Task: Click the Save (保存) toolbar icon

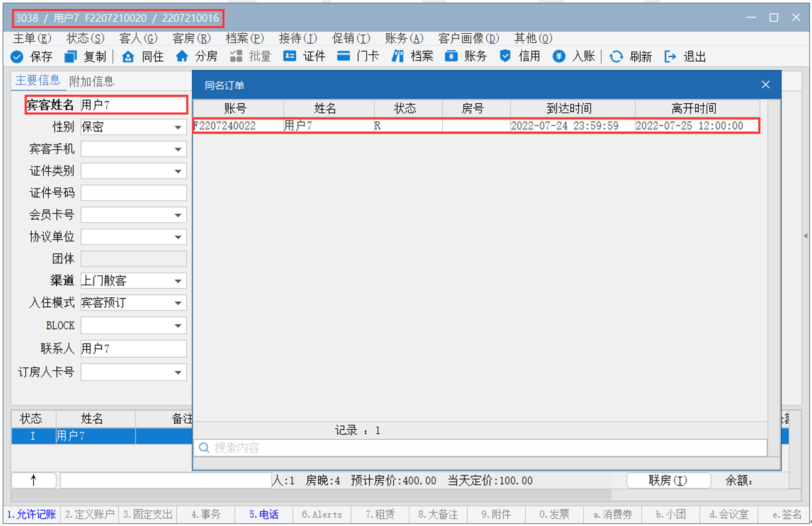Action: [17, 56]
